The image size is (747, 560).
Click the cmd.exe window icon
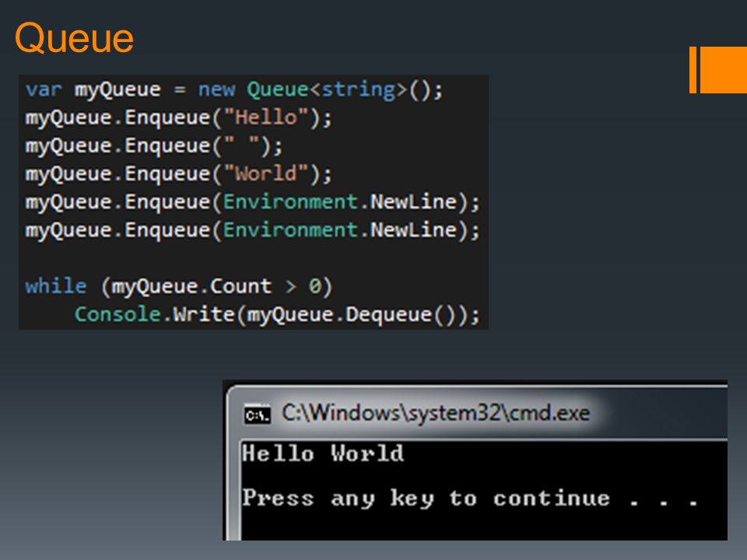coord(258,414)
